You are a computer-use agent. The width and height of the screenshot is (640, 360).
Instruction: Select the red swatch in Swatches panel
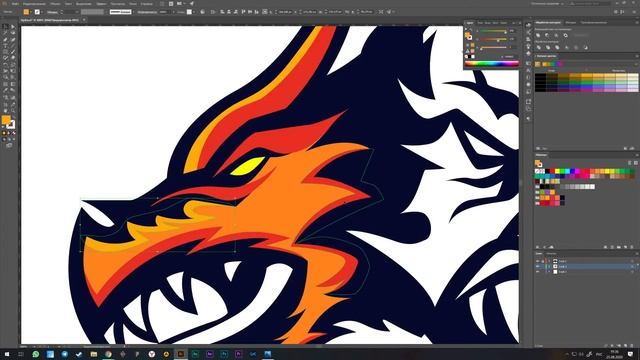(x=552, y=171)
